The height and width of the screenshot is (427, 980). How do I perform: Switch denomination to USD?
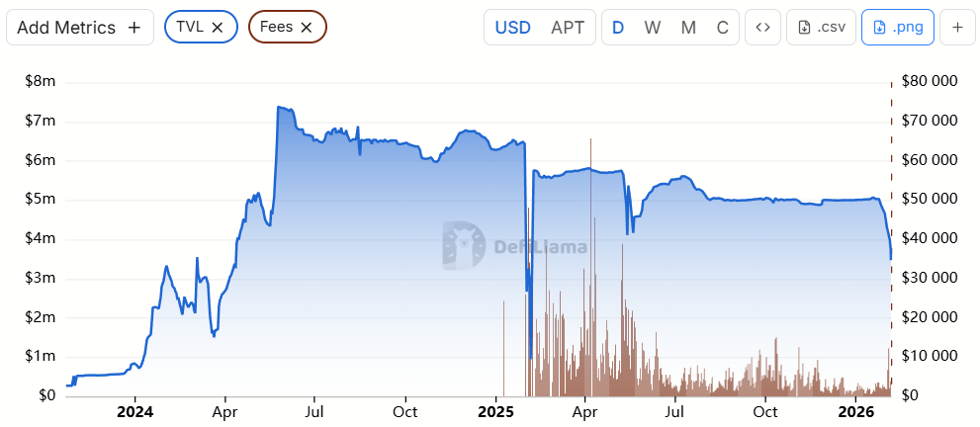(x=512, y=28)
